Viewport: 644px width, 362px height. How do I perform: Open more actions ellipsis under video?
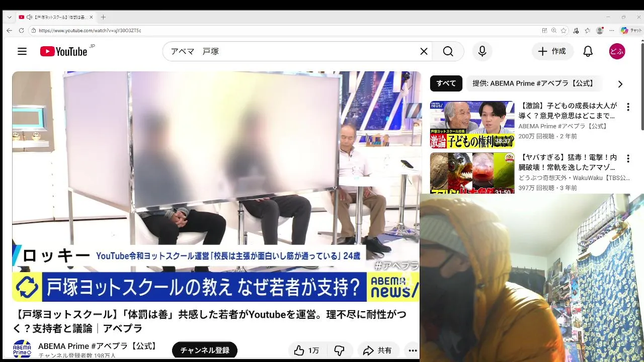tap(413, 350)
